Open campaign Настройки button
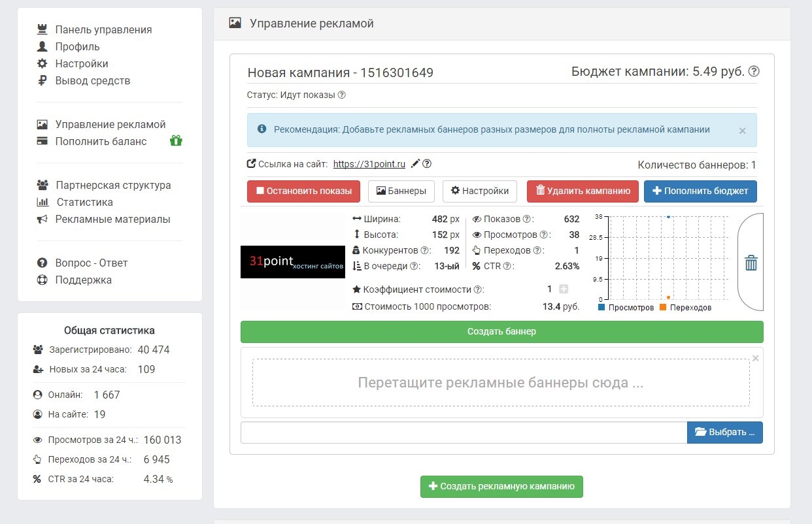This screenshot has height=524, width=812. click(480, 191)
